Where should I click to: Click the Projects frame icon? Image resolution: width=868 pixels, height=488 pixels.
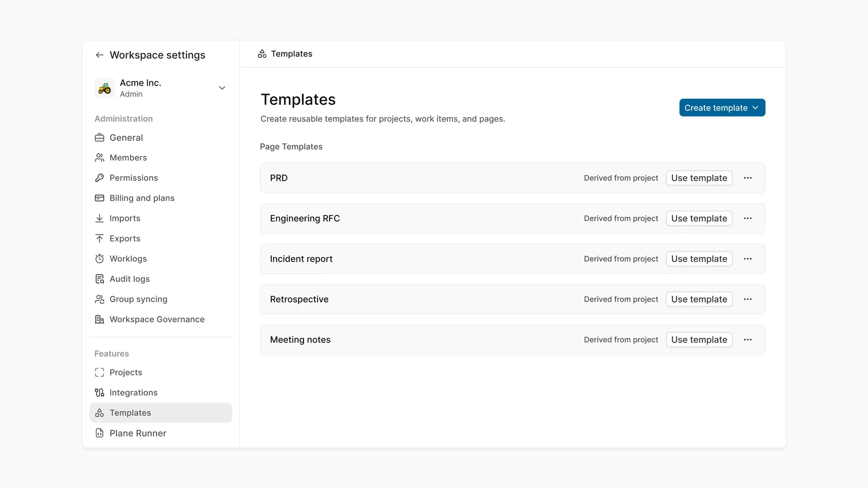(99, 372)
